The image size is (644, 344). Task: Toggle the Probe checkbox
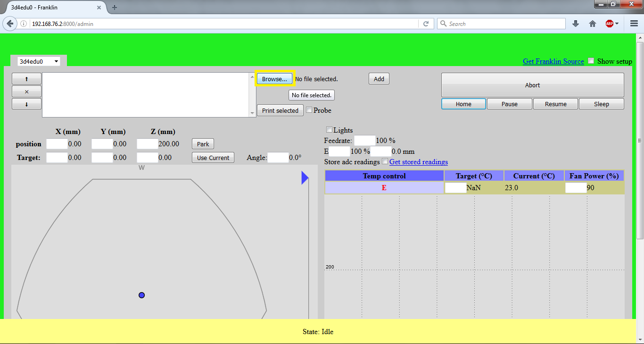coord(309,110)
